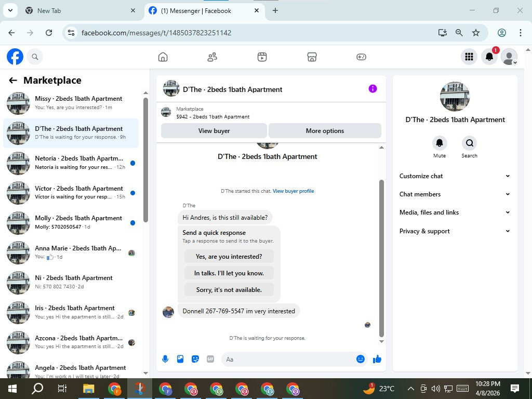This screenshot has height=399, width=532.
Task: Open the Iris apartment conversation
Action: point(71,312)
